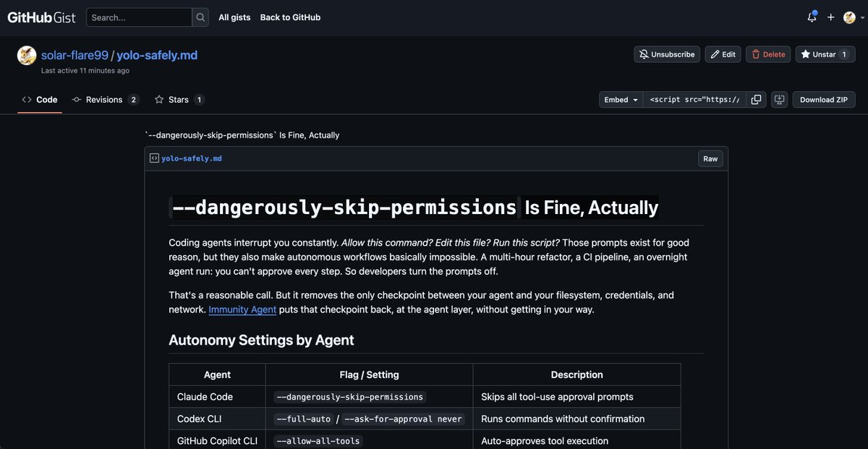
Task: Unsubscribe from this gist
Action: tap(668, 54)
